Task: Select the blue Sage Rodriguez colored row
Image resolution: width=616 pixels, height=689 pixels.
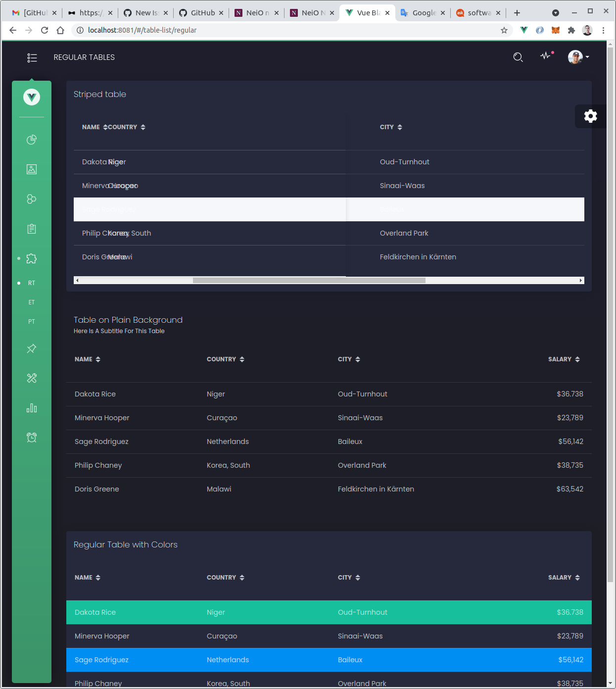Action: click(329, 660)
